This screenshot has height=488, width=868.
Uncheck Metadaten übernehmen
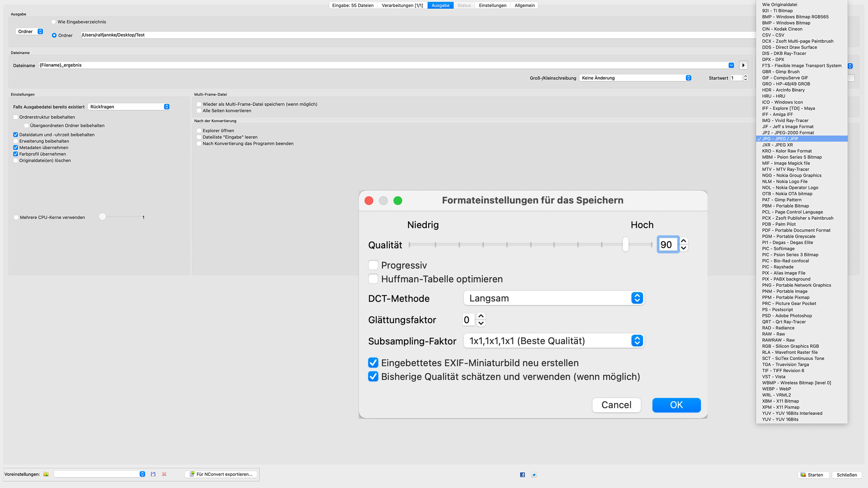point(16,147)
